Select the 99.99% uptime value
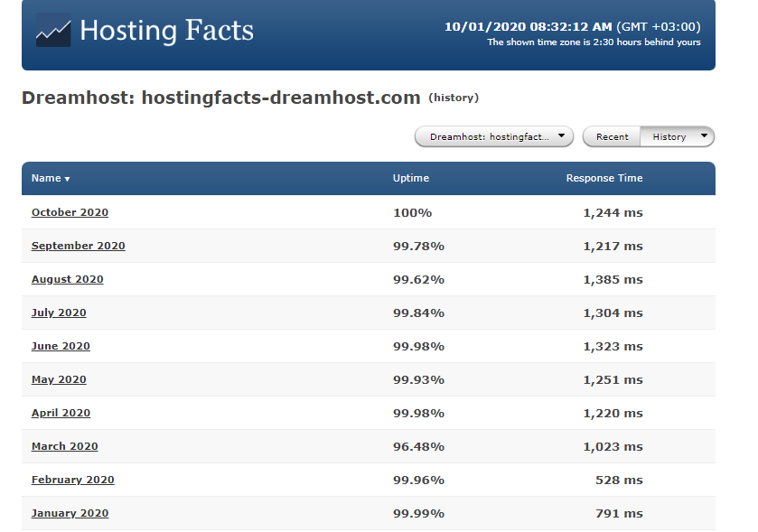 point(418,513)
